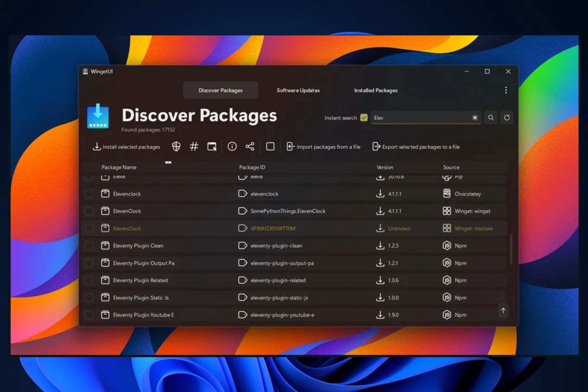This screenshot has height=392, width=588.
Task: Click the Winget: msstore source icon
Action: tap(447, 228)
